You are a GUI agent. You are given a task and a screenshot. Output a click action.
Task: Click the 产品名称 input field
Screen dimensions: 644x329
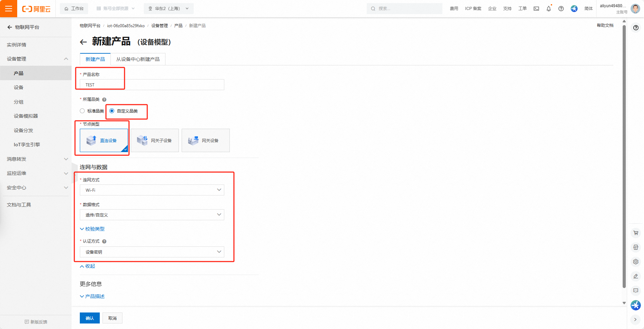click(x=152, y=85)
